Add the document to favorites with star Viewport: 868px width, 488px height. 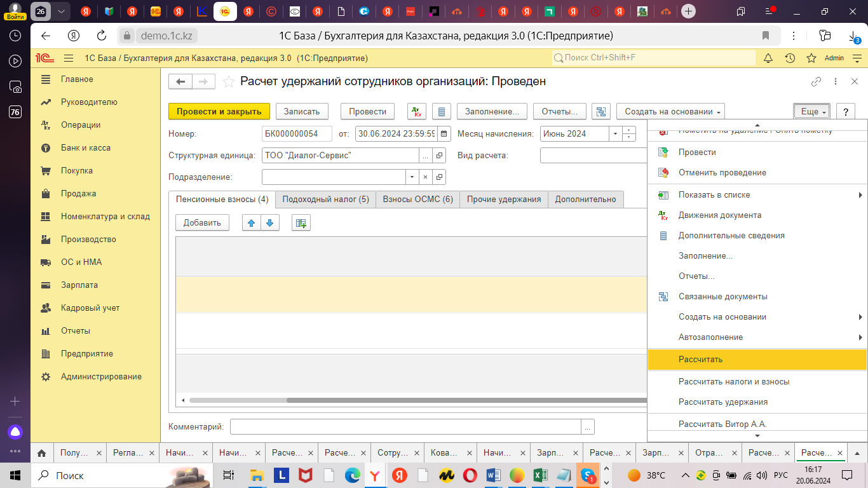click(x=228, y=81)
